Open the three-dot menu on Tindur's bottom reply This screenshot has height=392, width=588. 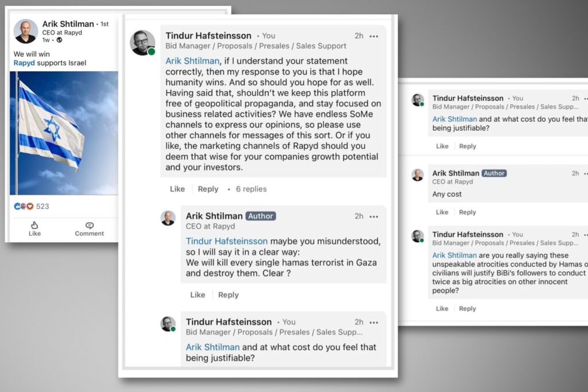374,322
